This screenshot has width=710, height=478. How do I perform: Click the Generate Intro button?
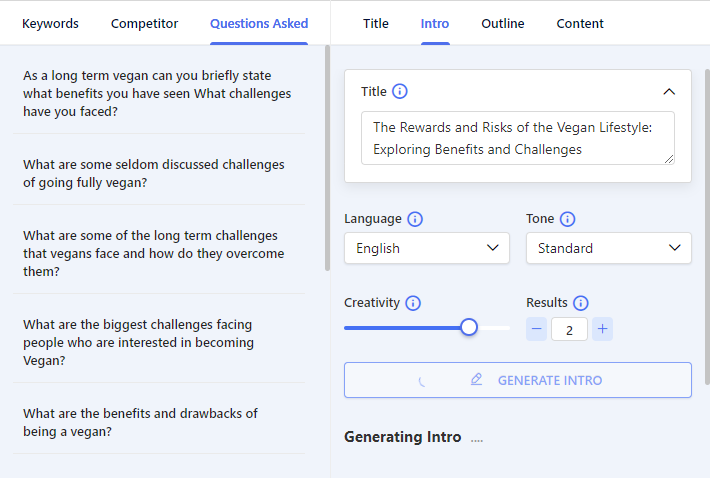pyautogui.click(x=517, y=380)
